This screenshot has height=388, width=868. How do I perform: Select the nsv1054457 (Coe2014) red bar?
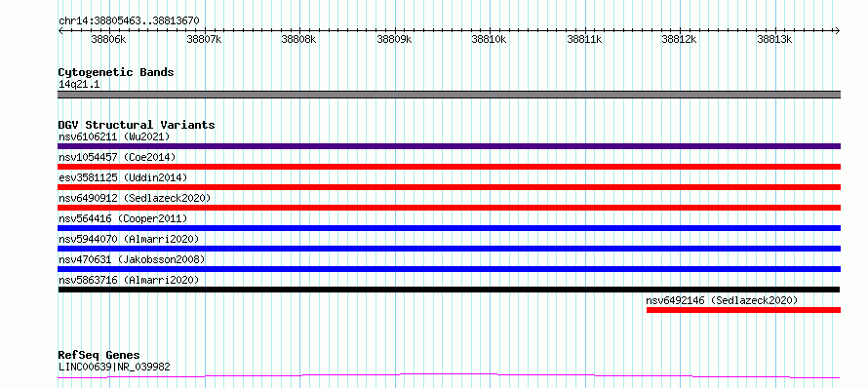pyautogui.click(x=449, y=167)
